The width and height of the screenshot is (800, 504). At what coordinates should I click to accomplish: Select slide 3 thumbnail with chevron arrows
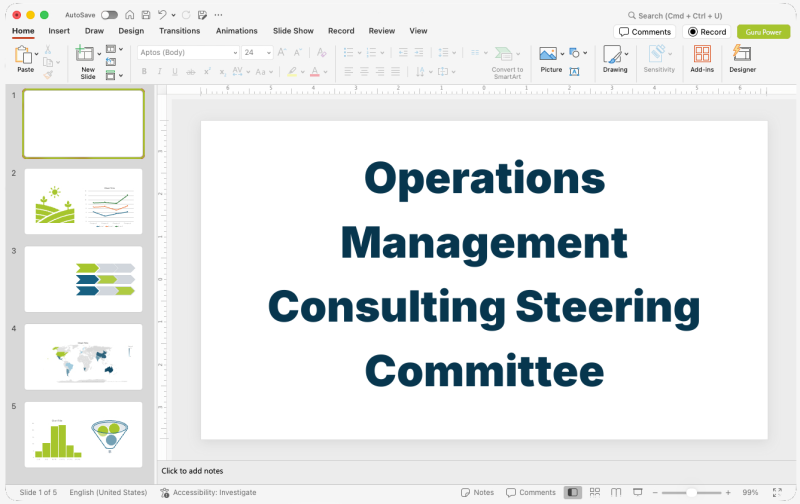[x=84, y=279]
